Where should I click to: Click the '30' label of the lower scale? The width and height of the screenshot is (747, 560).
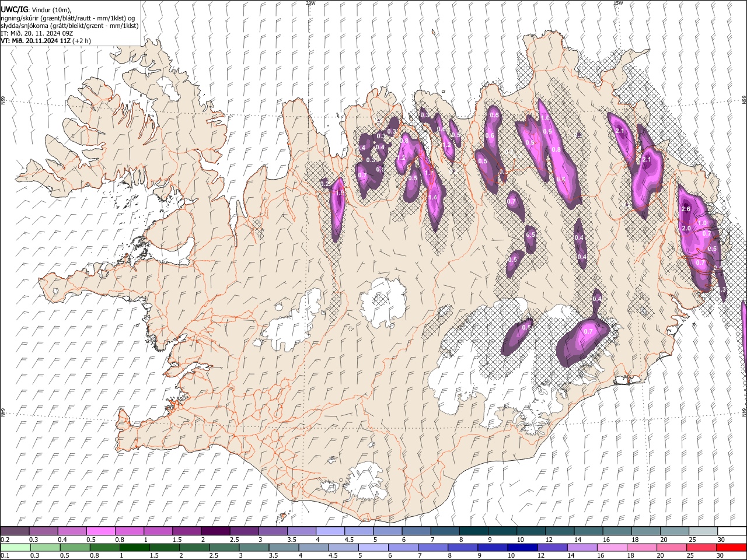click(x=721, y=556)
